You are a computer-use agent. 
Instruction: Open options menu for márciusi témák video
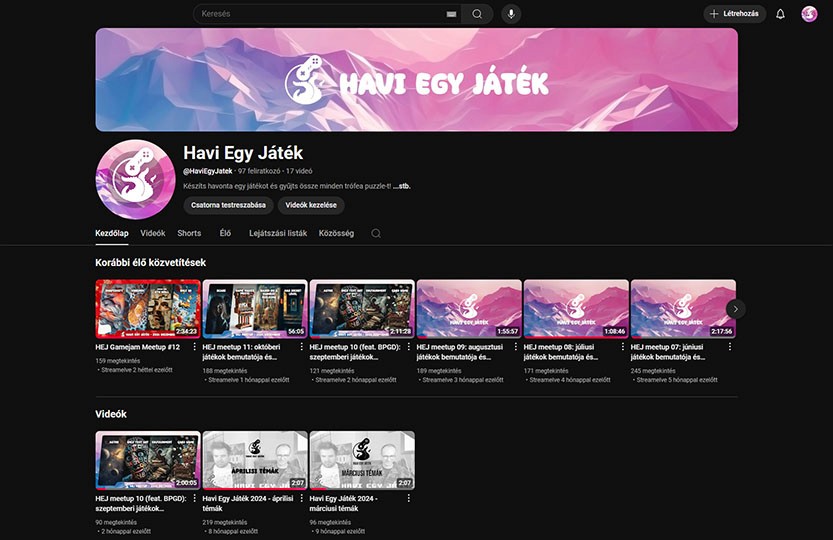click(x=409, y=498)
